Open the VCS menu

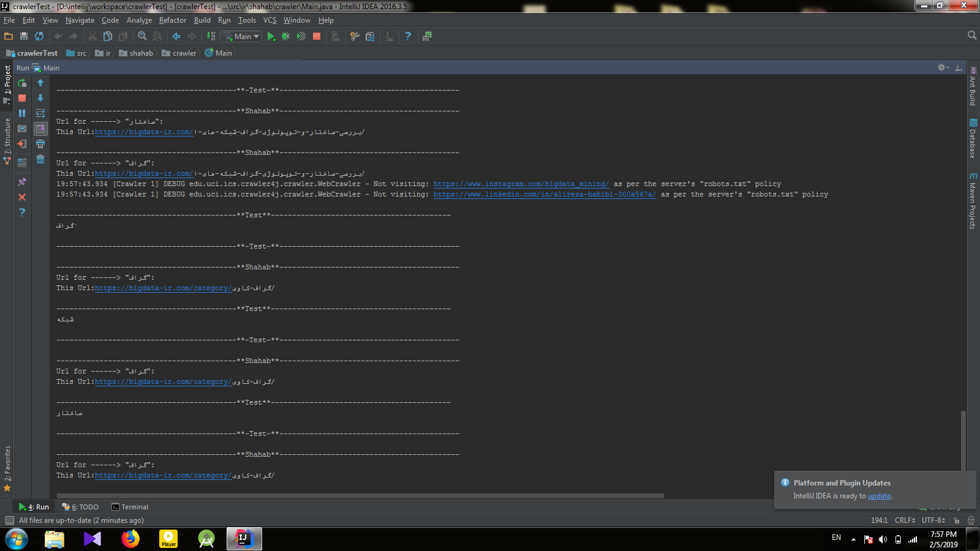[x=269, y=20]
